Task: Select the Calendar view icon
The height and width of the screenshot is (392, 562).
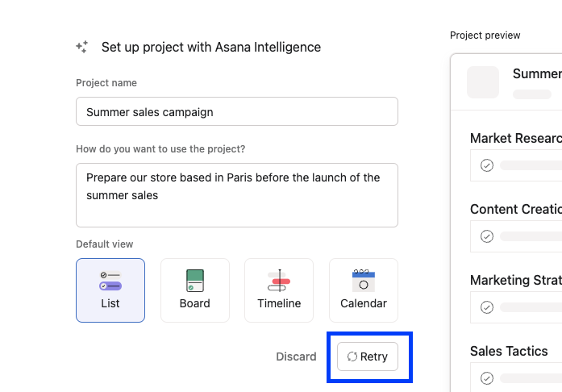Action: click(363, 281)
